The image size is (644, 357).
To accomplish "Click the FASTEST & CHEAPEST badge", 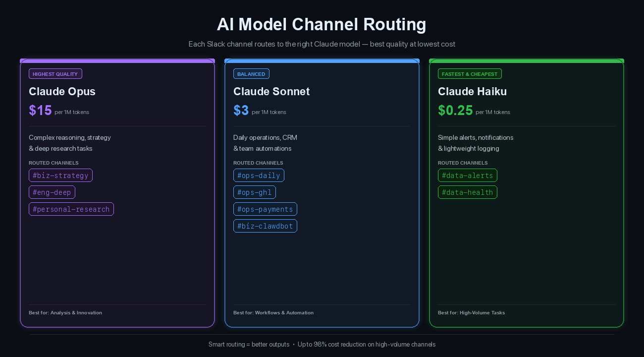I will [x=470, y=74].
